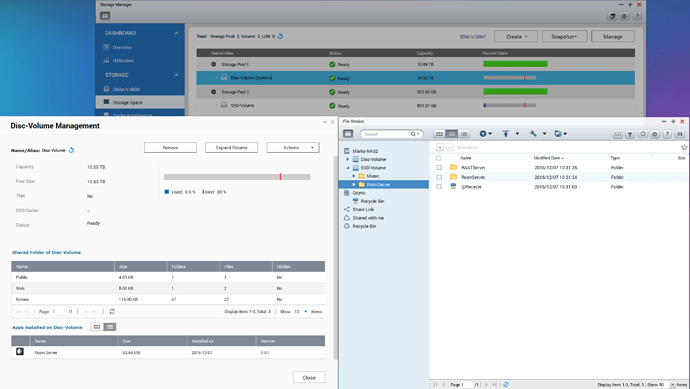The width and height of the screenshot is (690, 389).
Task: Open File Station settings gear icon
Action: 655,134
